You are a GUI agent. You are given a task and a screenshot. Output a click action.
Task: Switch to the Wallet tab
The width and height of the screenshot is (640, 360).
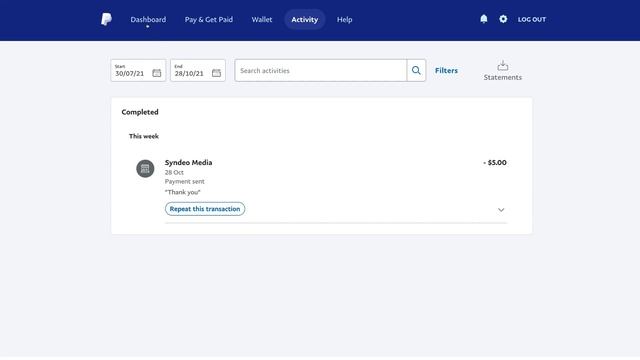click(262, 20)
